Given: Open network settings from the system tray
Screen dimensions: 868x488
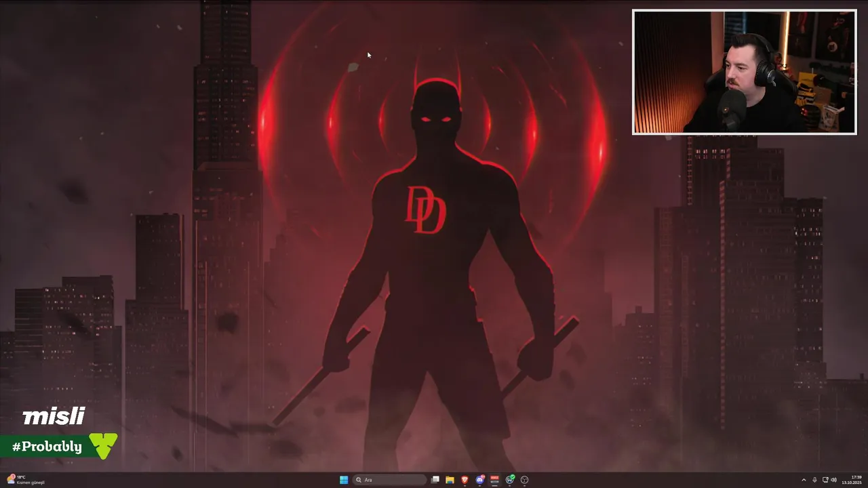Looking at the screenshot, I should click(825, 480).
